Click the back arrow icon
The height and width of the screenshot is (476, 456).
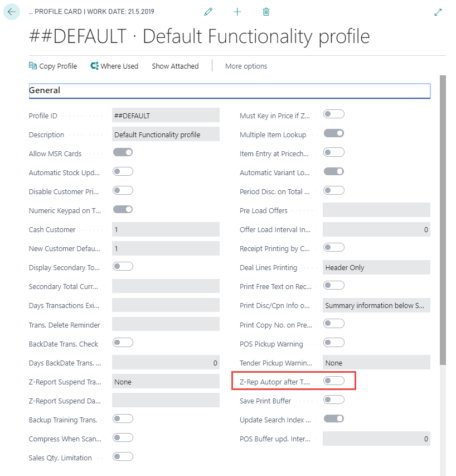point(12,11)
